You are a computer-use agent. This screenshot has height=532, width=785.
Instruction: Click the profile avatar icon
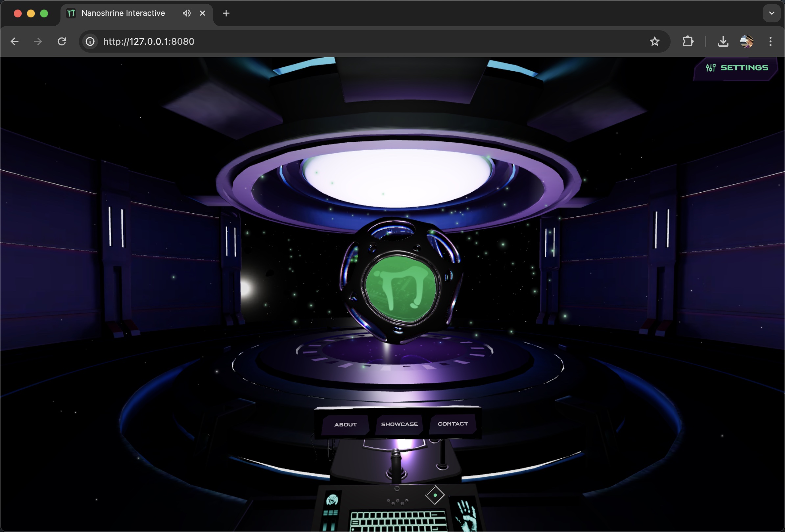pos(747,41)
